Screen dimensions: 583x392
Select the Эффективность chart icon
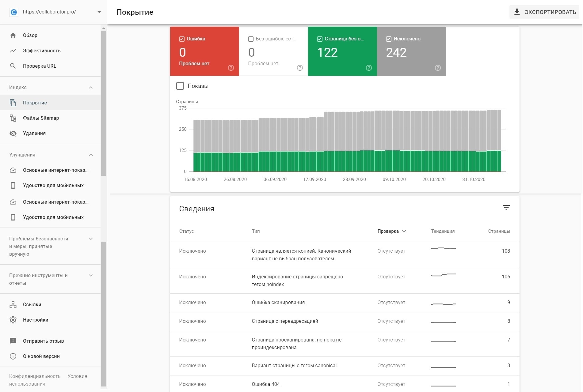click(13, 51)
